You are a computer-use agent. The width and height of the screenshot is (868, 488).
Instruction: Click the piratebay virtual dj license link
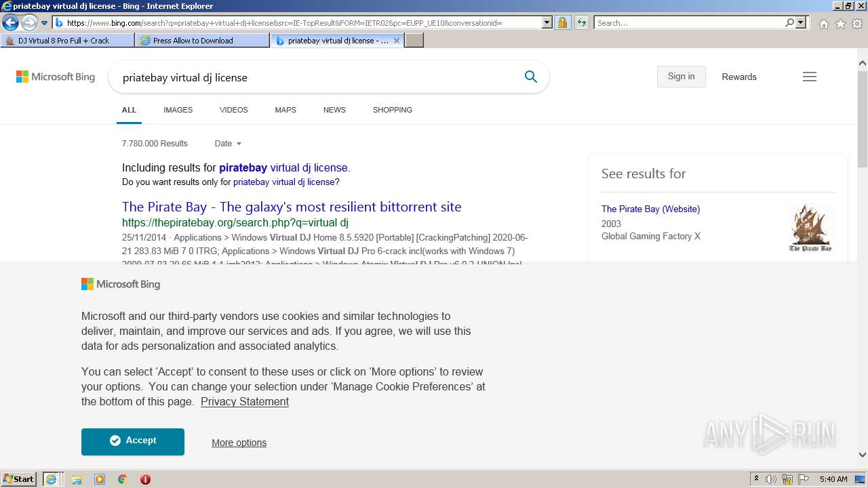click(283, 167)
